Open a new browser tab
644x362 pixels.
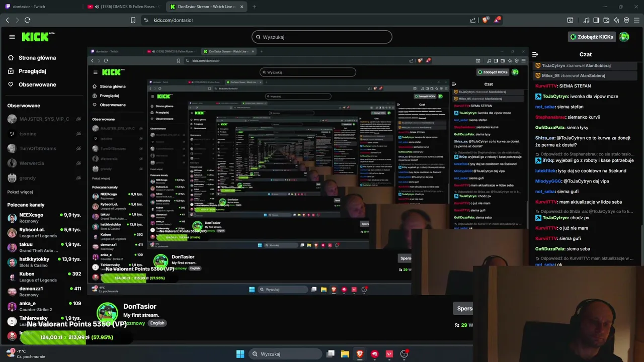coord(254,7)
